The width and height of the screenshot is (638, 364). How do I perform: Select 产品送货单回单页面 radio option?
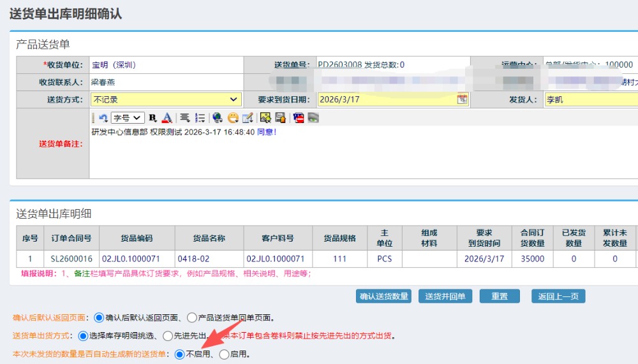click(192, 317)
